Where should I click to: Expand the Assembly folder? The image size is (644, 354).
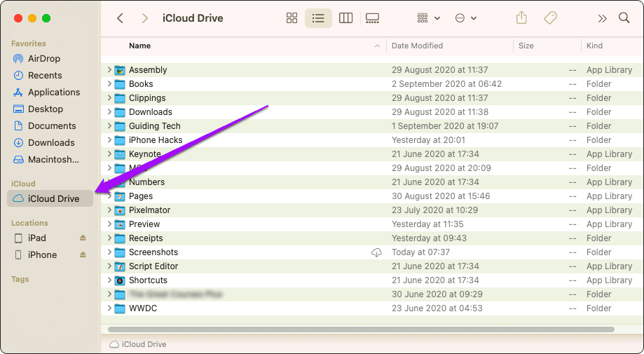click(109, 70)
